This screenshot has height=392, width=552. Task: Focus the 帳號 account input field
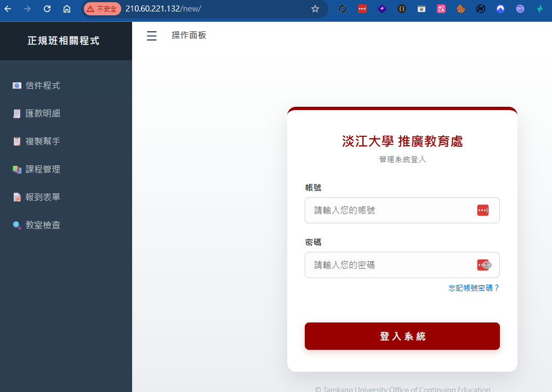coord(402,210)
